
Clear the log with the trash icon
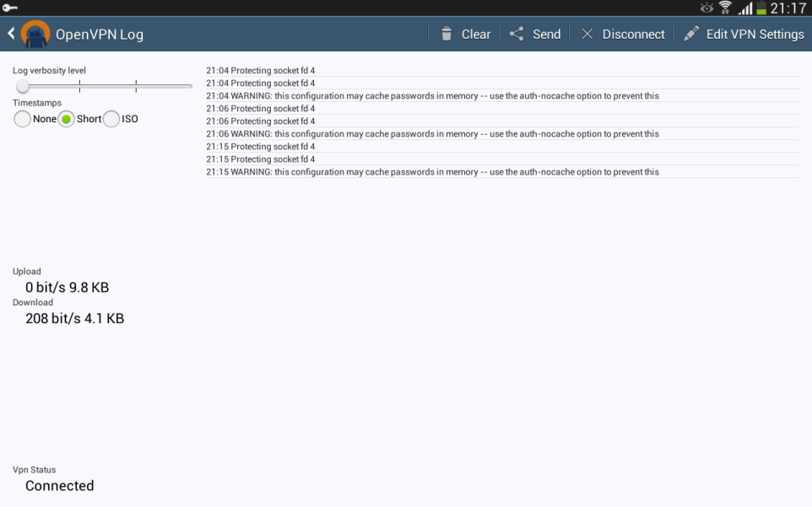447,34
